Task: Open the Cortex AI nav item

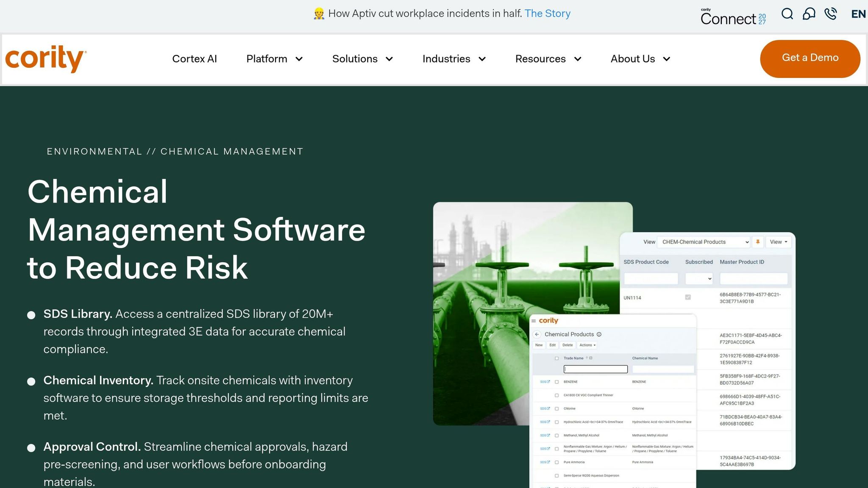Action: 195,59
